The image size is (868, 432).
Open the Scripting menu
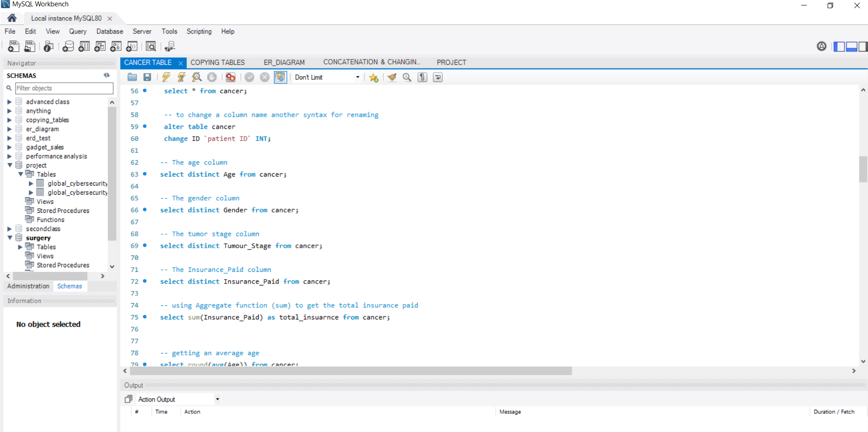tap(199, 31)
